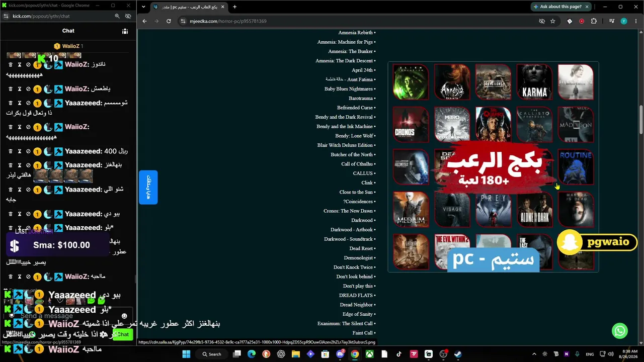Screen dimensions: 644x362
Task: Click the red recording extension icon
Action: coord(582,21)
